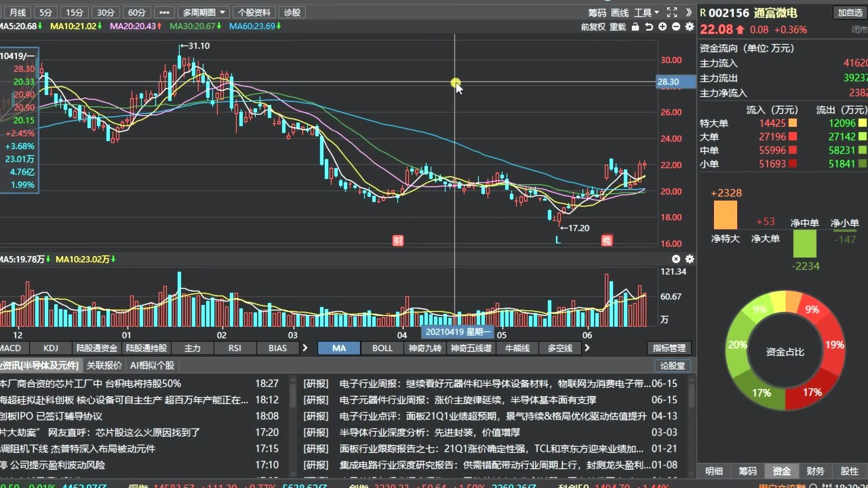Zoom in chart with plus icon
The width and height of the screenshot is (868, 488).
point(662,27)
